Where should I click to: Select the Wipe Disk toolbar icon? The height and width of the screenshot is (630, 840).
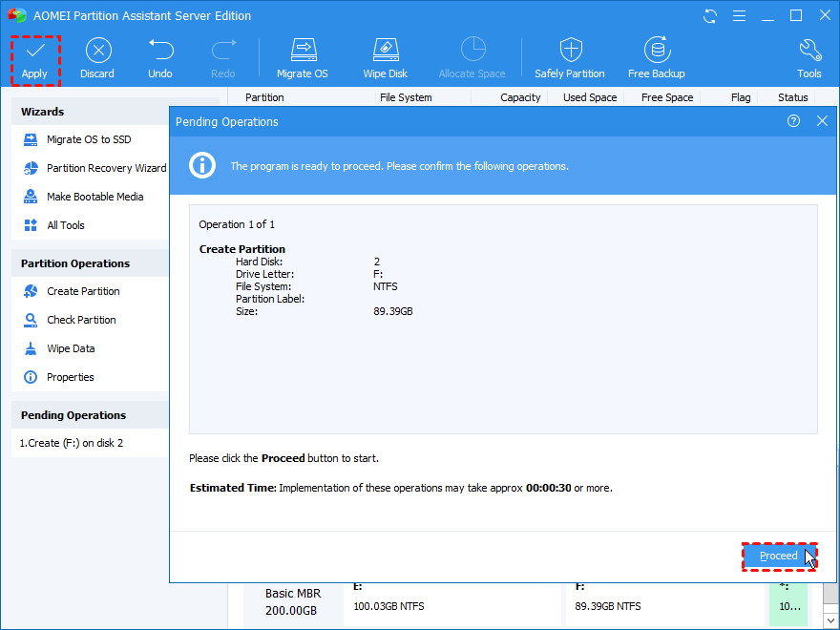pyautogui.click(x=386, y=50)
